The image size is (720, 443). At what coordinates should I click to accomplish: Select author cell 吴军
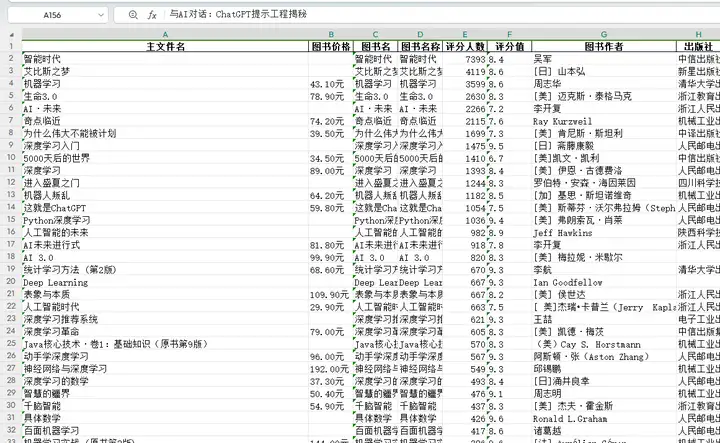point(604,59)
